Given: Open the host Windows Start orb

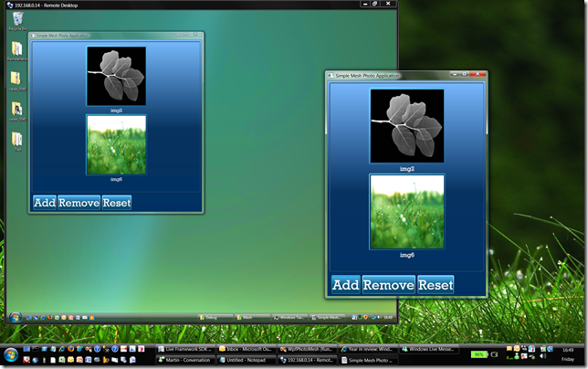Looking at the screenshot, I should pos(11,354).
